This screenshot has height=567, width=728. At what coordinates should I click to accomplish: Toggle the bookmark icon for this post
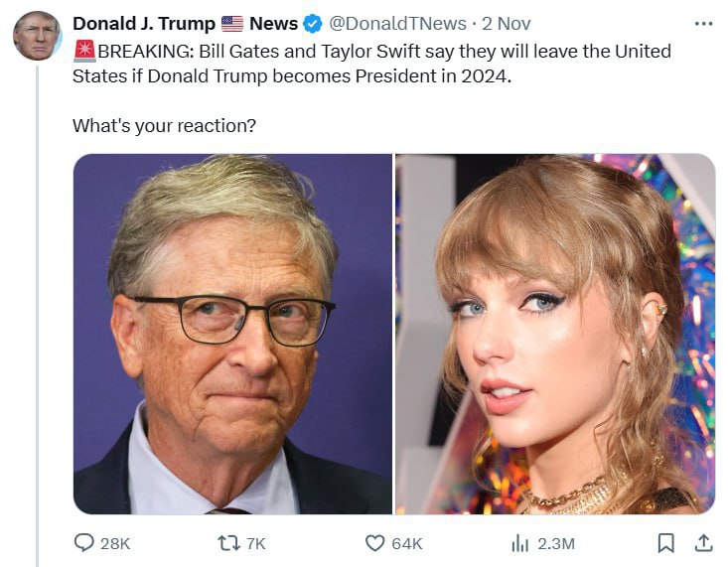click(x=666, y=542)
